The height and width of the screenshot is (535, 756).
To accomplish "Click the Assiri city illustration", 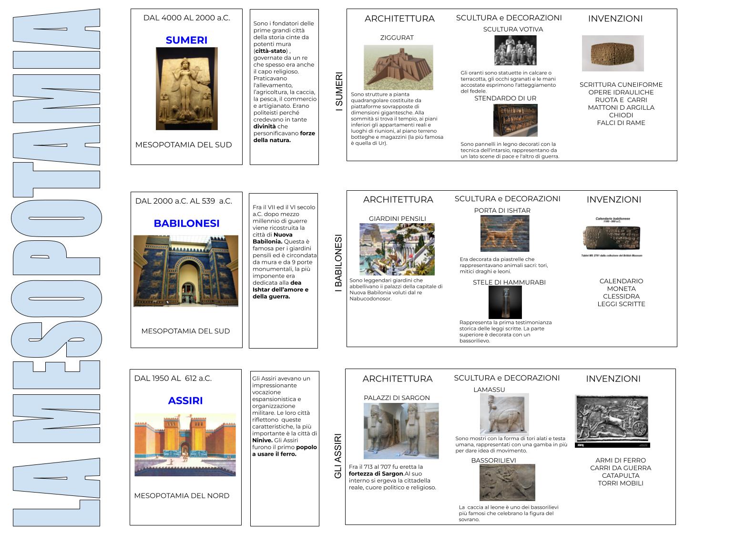I will click(x=185, y=444).
